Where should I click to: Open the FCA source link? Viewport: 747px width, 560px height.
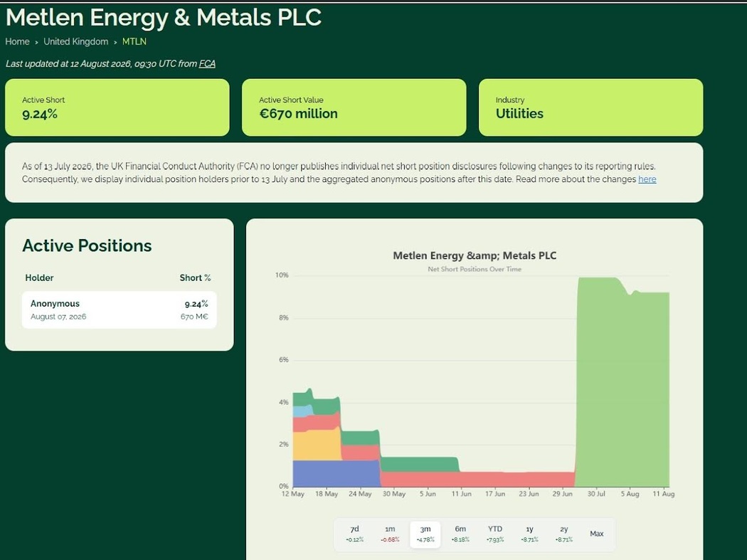[x=207, y=63]
